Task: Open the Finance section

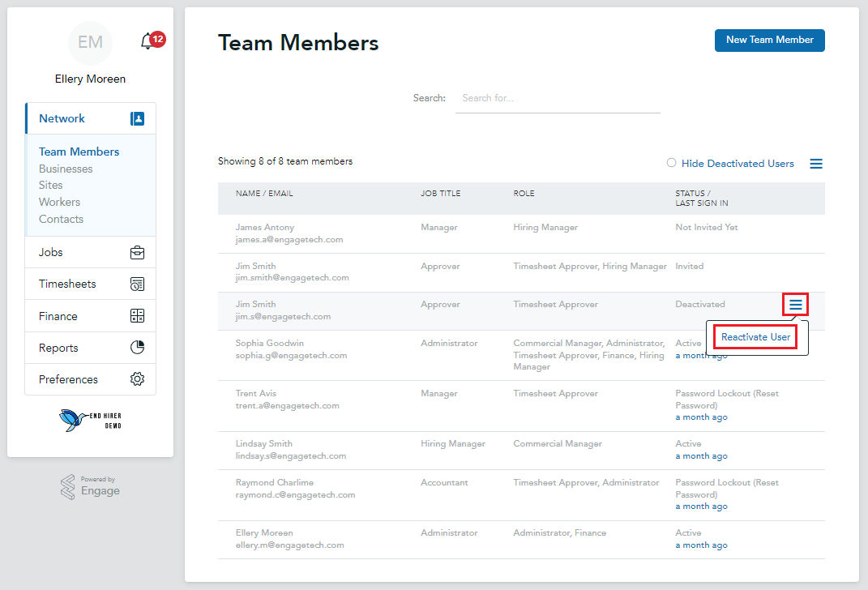Action: click(91, 316)
